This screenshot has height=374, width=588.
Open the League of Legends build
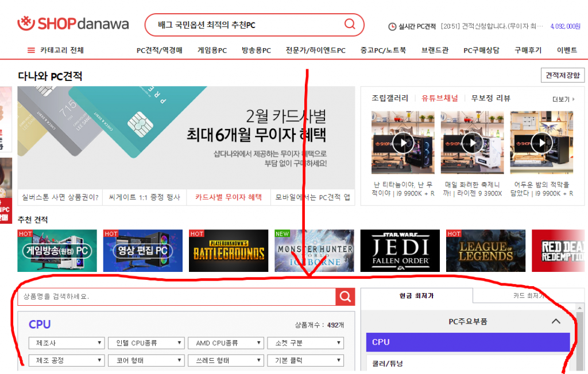[x=486, y=251]
